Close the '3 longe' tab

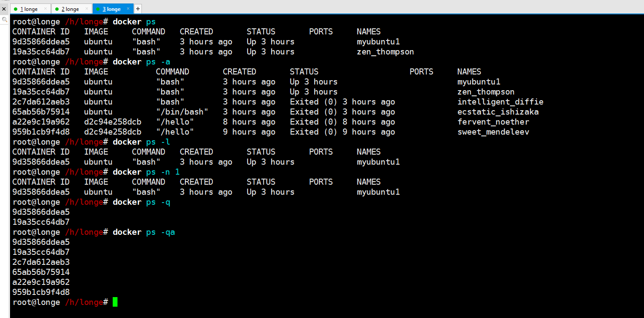[128, 9]
